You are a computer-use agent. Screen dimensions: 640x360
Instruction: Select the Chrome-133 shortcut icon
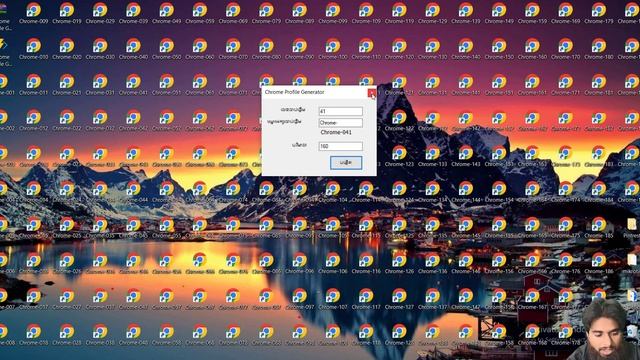pos(433,156)
